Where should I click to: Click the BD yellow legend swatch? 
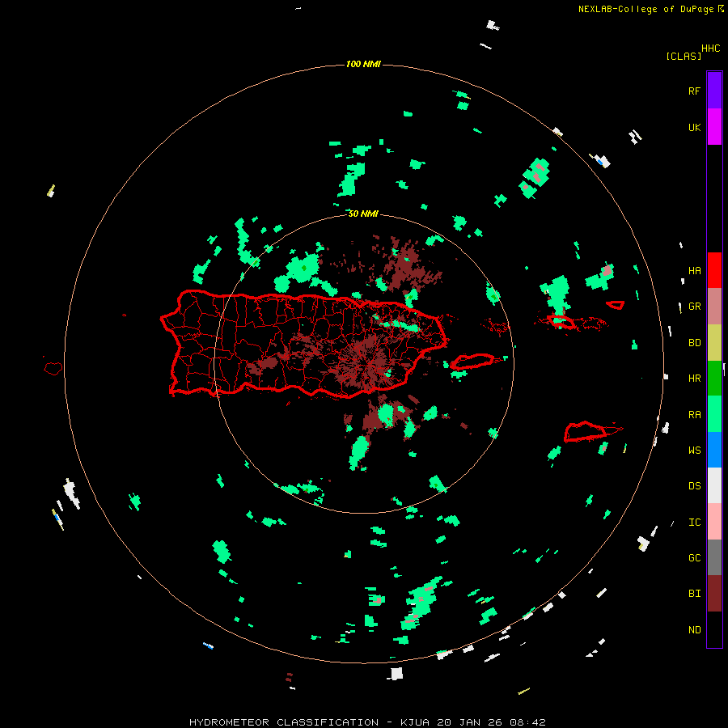click(714, 343)
